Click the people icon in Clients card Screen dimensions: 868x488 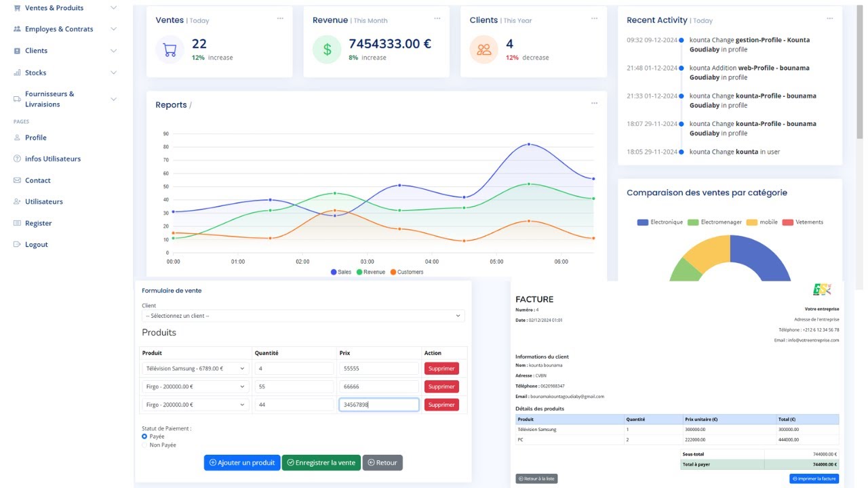(484, 49)
